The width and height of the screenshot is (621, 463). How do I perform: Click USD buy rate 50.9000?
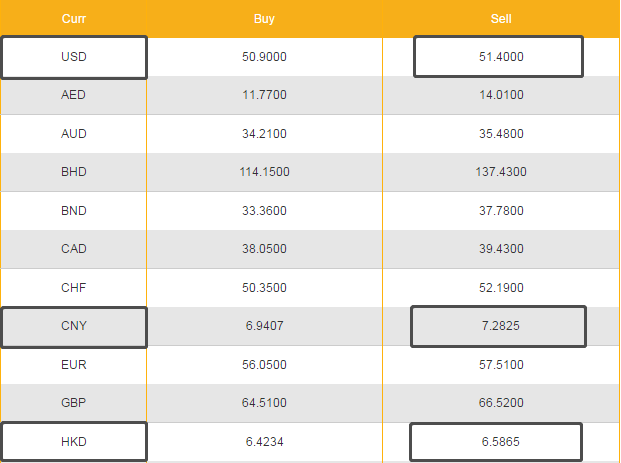coord(264,57)
